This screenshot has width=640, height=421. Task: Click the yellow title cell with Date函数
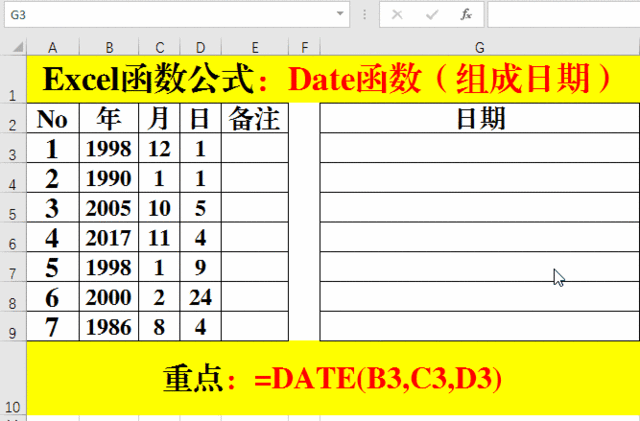click(x=332, y=79)
